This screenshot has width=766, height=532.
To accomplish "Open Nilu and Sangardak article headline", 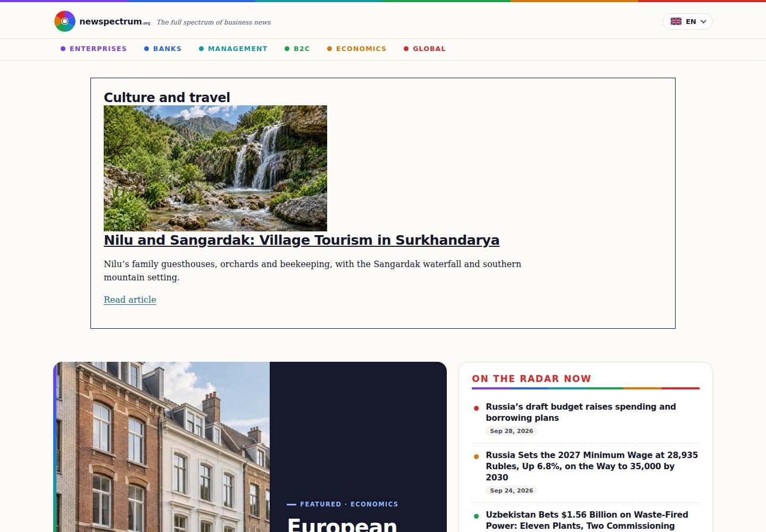I will point(302,240).
